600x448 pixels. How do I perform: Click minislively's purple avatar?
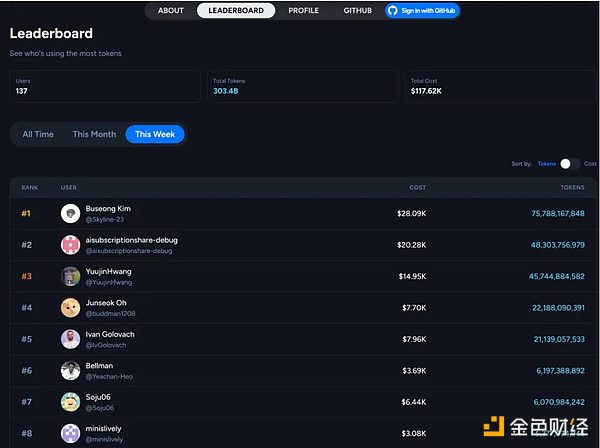(70, 433)
